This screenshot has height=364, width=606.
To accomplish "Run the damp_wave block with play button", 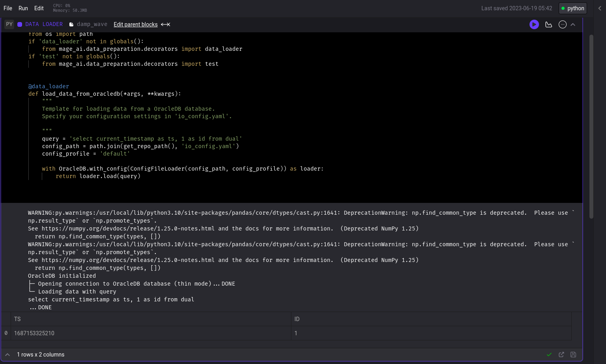I will click(x=534, y=24).
